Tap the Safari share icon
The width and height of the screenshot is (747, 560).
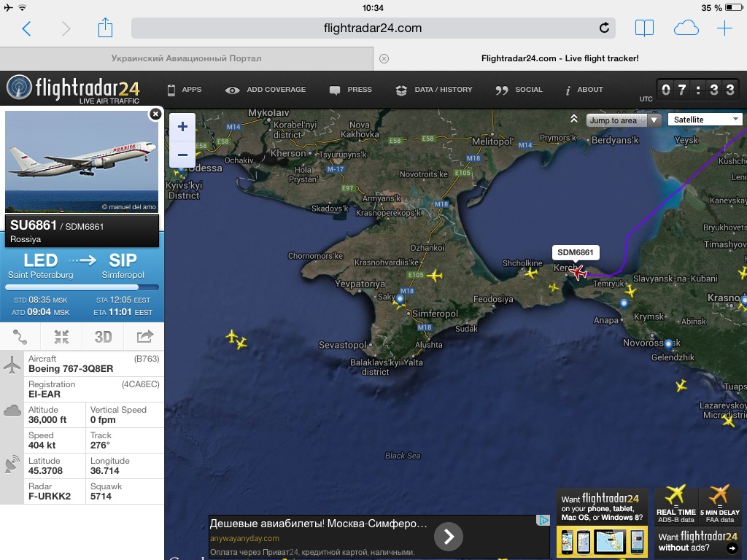(106, 28)
